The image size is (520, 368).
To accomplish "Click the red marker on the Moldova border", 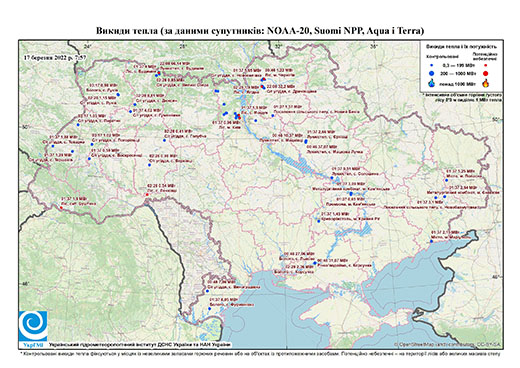I will (x=147, y=194).
